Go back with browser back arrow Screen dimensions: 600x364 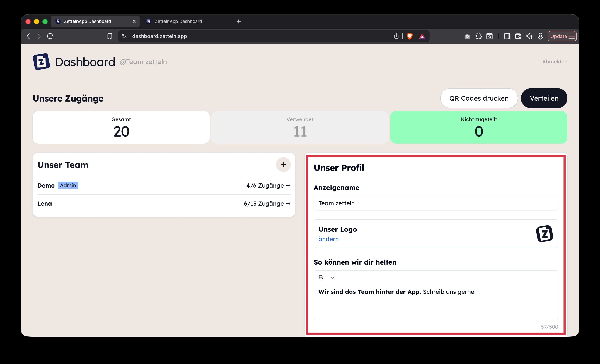28,36
